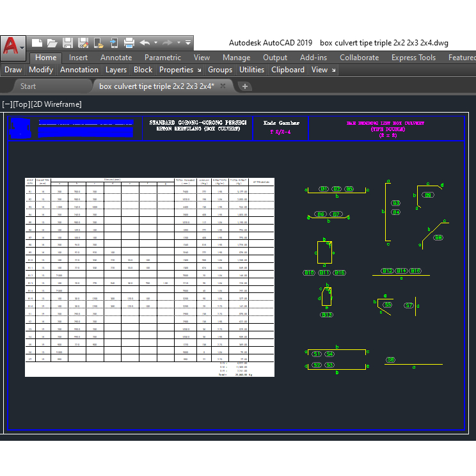Screen dimensions: 476x476
Task: Click the [Top] view controls label
Action: (x=22, y=104)
